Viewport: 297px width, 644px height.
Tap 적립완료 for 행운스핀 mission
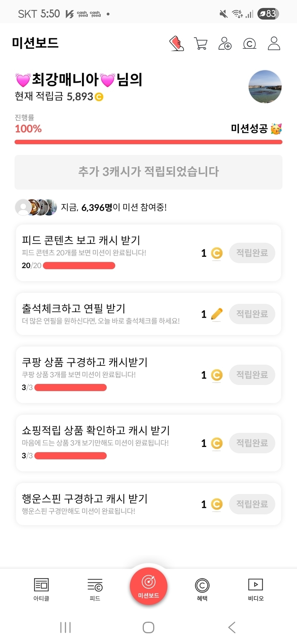252,504
